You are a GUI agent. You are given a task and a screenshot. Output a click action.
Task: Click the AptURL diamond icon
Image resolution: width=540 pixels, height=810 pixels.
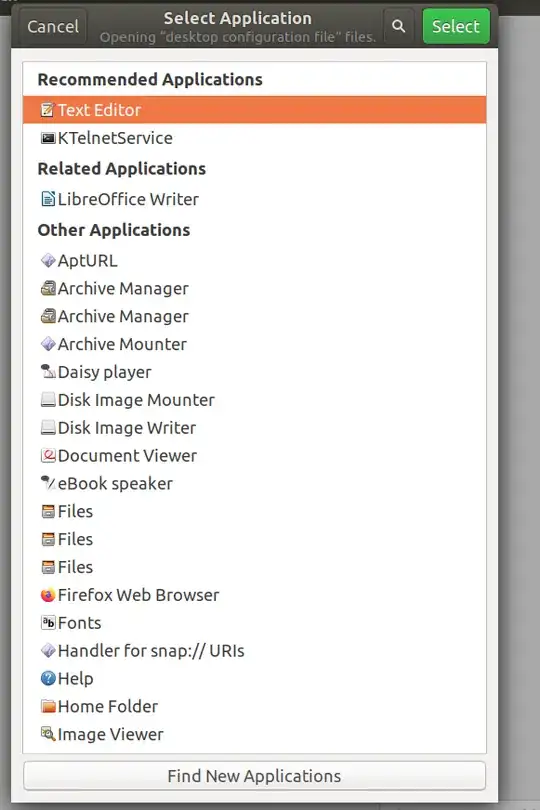click(x=48, y=260)
